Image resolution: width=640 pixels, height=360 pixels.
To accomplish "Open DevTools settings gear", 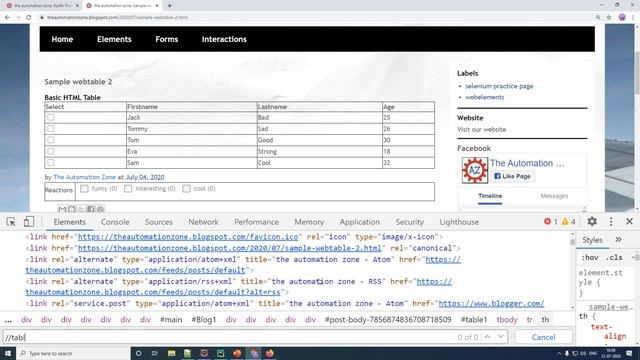I will coord(592,222).
